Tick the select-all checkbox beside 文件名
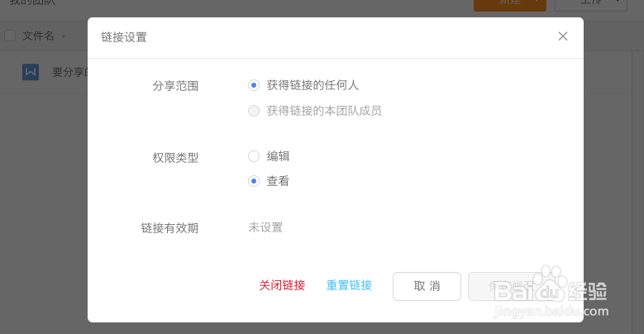The width and height of the screenshot is (644, 334). pyautogui.click(x=10, y=36)
